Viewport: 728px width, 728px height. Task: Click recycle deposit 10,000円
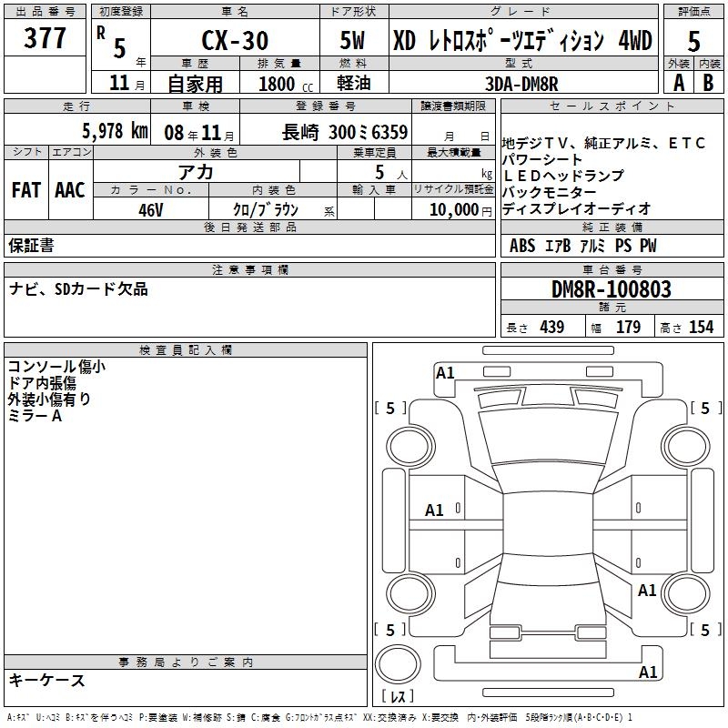pyautogui.click(x=460, y=210)
